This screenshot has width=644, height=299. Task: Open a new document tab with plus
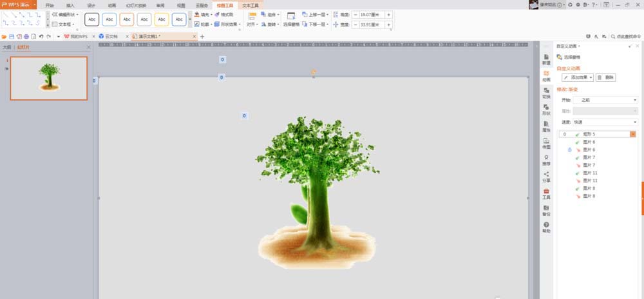202,37
